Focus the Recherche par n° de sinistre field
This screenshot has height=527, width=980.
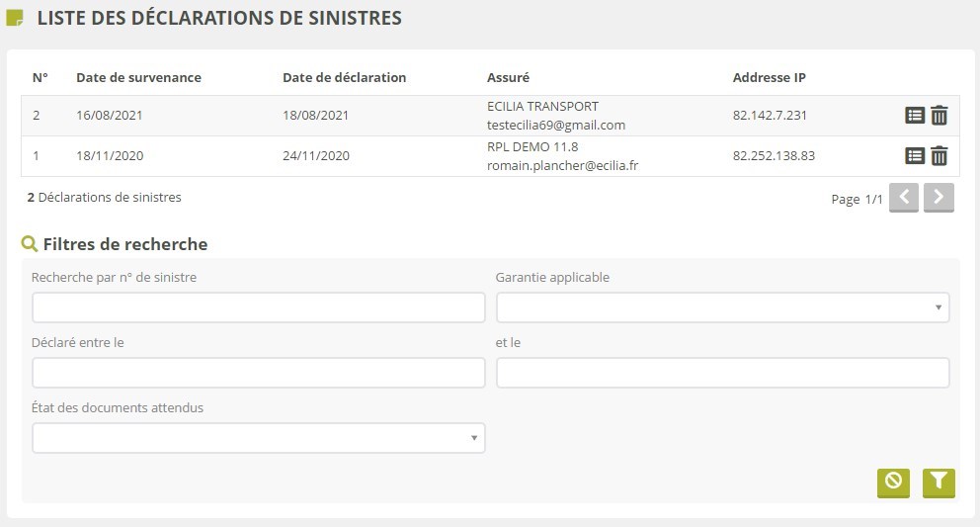(259, 307)
